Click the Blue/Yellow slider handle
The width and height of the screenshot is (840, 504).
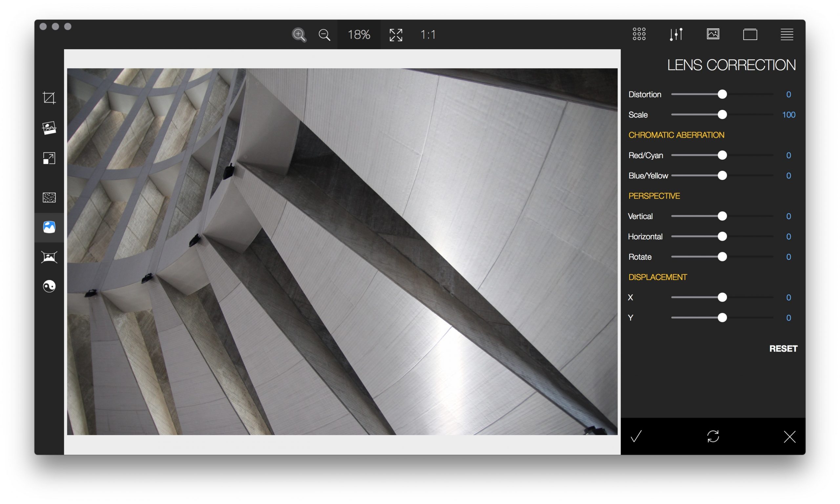[x=722, y=175]
